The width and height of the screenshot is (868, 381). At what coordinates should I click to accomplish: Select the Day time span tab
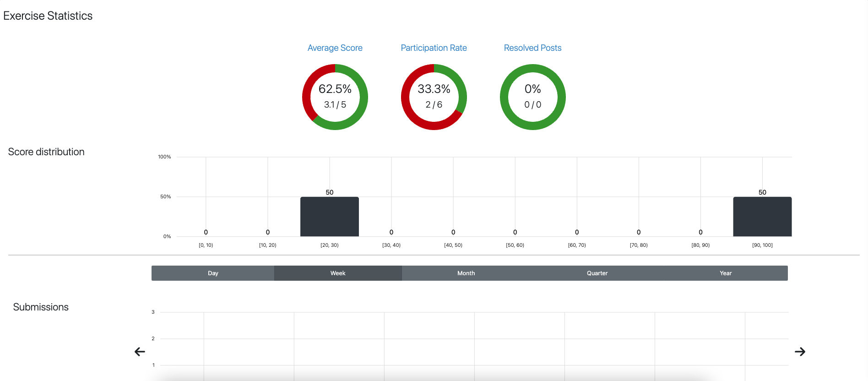(213, 273)
